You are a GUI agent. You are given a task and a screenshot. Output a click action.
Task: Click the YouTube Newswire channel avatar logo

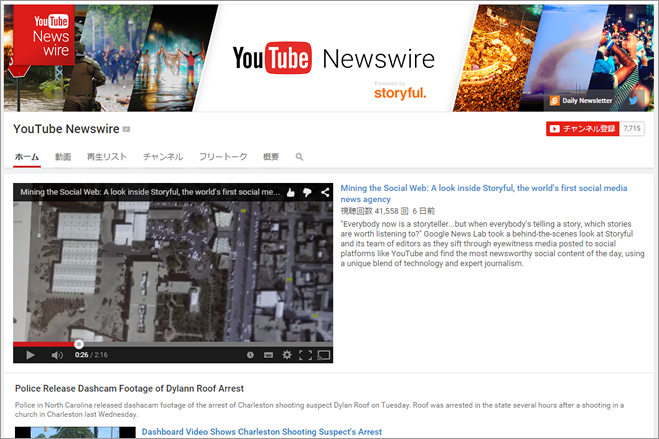click(x=44, y=35)
